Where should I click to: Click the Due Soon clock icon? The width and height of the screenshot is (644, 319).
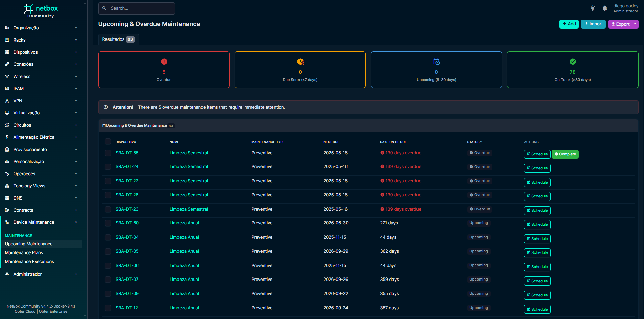pyautogui.click(x=300, y=62)
